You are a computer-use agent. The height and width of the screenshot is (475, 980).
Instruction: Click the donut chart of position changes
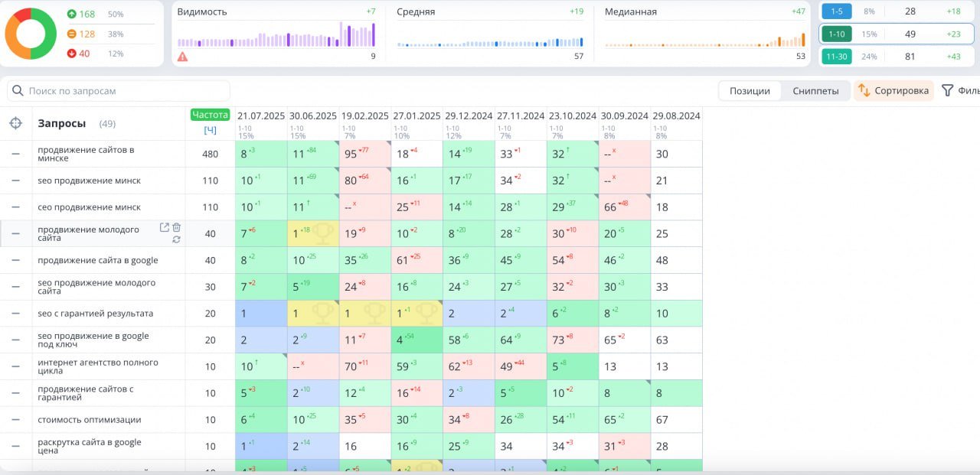click(31, 34)
